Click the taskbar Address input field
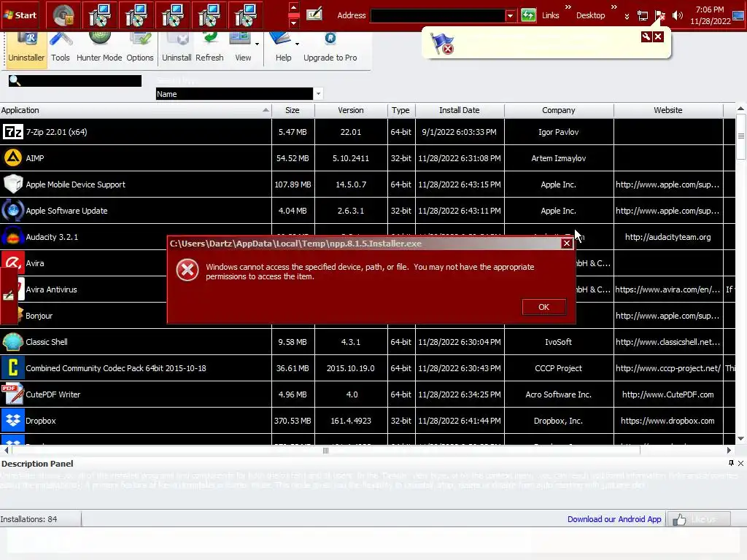Screen dimensions: 747x560 tap(438, 15)
